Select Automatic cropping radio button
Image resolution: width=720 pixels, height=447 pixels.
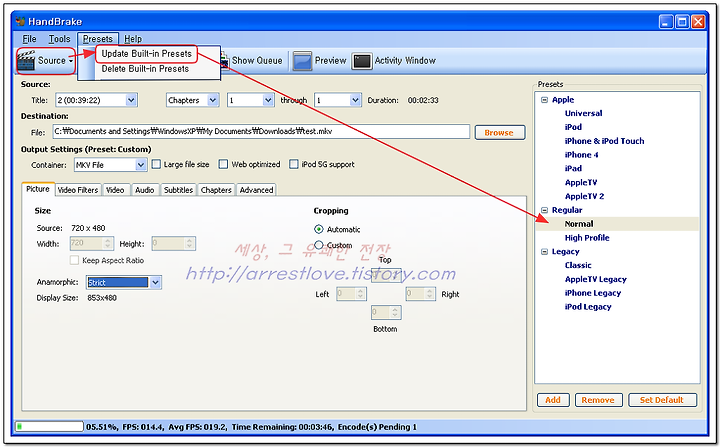(319, 229)
